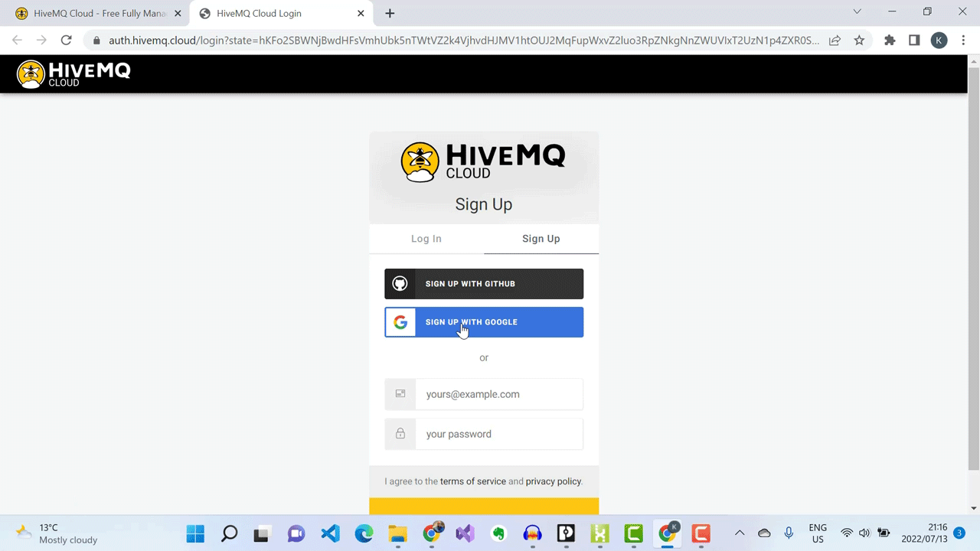The width and height of the screenshot is (980, 551).
Task: Show hidden system tray icons
Action: click(x=740, y=533)
